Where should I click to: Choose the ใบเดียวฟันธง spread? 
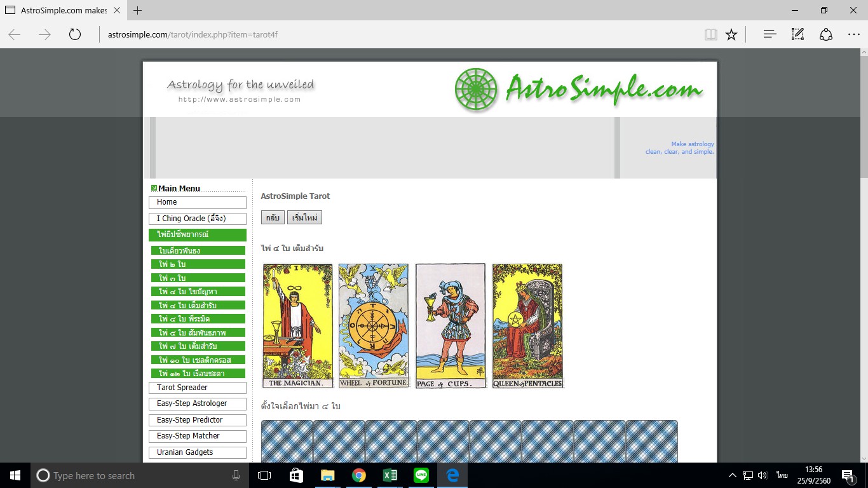tap(198, 250)
